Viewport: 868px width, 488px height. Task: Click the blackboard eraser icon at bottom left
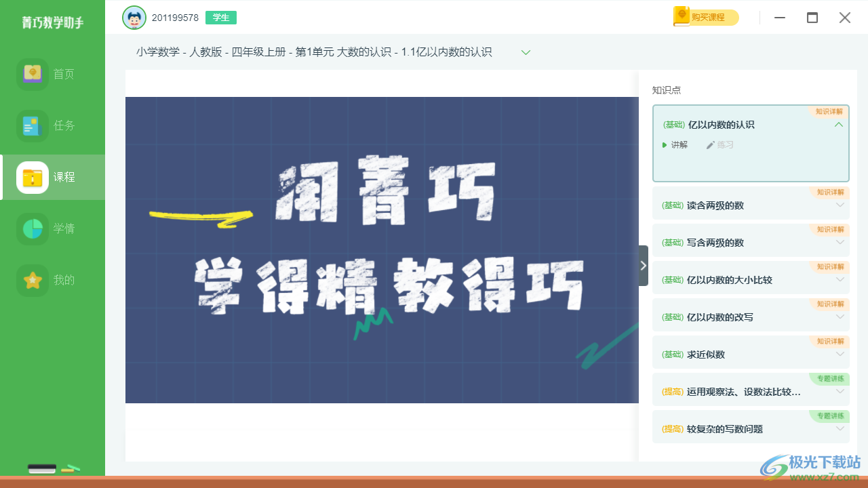(42, 468)
